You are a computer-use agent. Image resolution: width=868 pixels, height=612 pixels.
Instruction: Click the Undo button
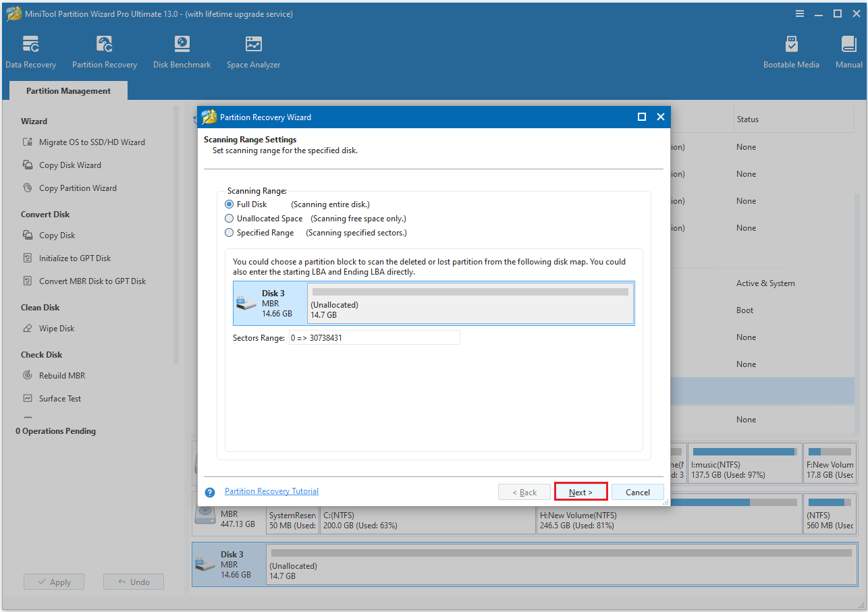click(x=134, y=582)
